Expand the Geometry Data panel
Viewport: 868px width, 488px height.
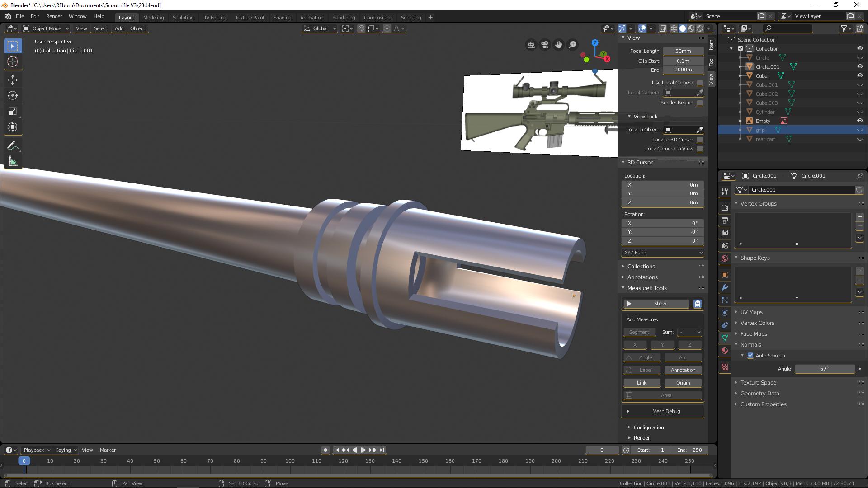coord(759,393)
